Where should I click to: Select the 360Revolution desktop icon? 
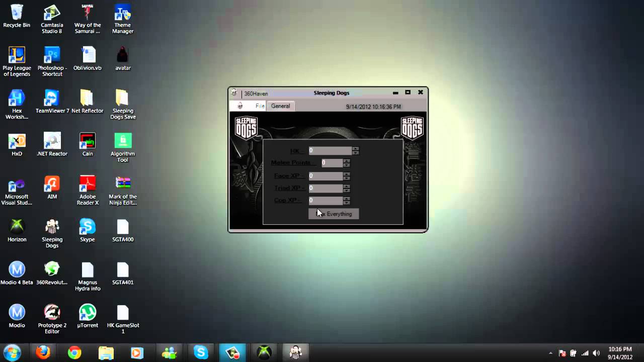tap(52, 273)
